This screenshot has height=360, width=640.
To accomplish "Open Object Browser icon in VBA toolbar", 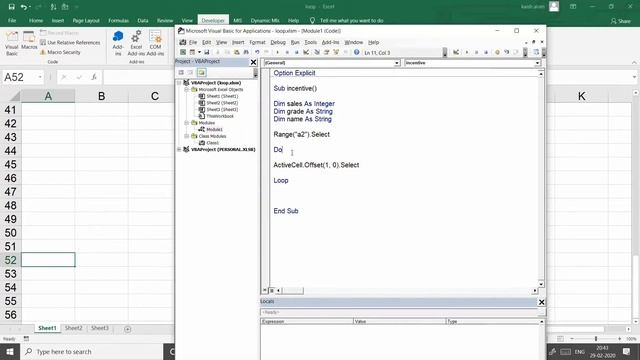I will coord(336,52).
